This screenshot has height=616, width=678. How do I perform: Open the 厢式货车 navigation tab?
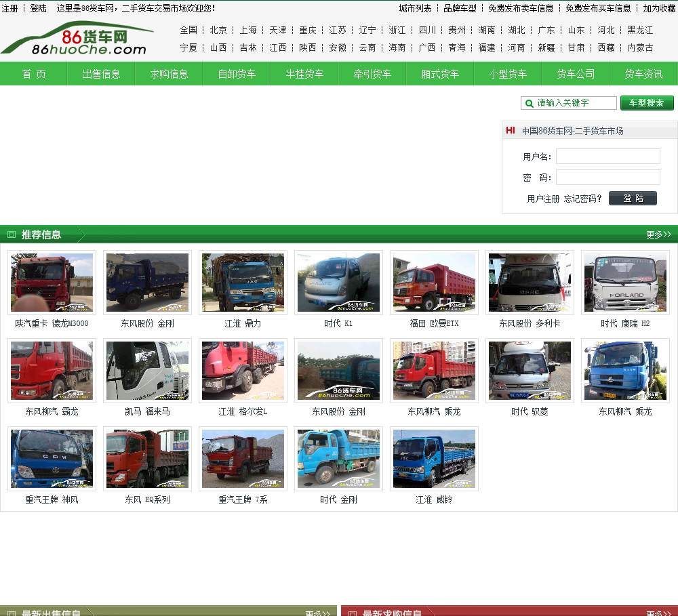(440, 74)
